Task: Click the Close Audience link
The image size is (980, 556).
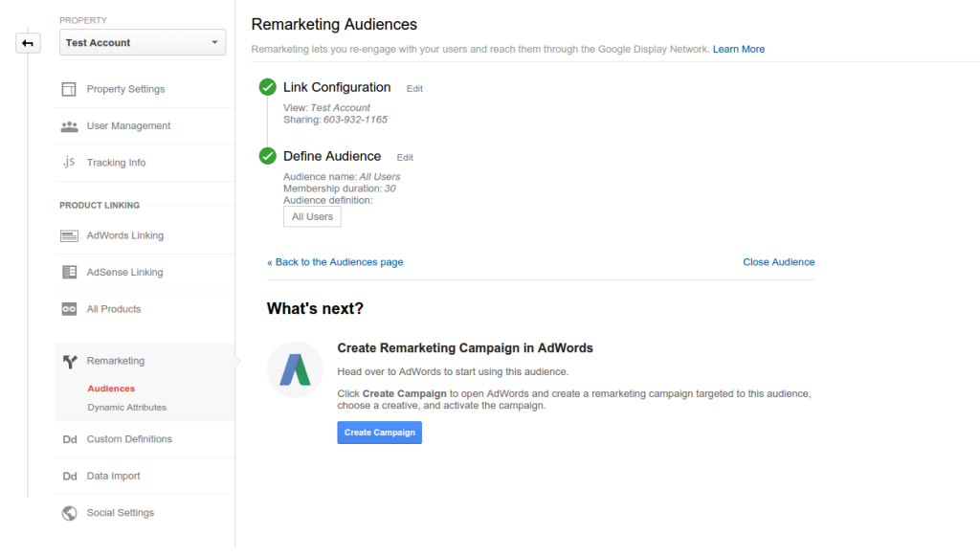Action: (x=778, y=262)
